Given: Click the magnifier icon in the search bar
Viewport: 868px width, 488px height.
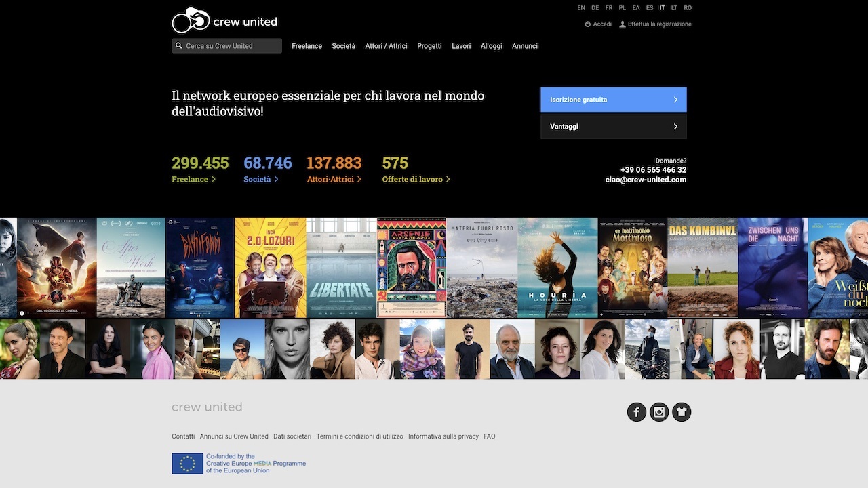Looking at the screenshot, I should click(178, 45).
